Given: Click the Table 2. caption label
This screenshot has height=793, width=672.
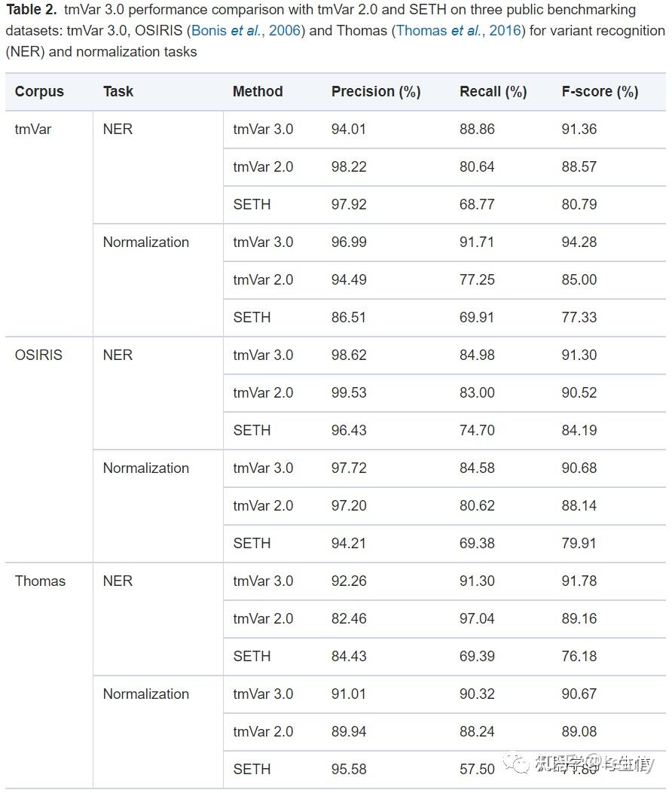Looking at the screenshot, I should point(31,11).
